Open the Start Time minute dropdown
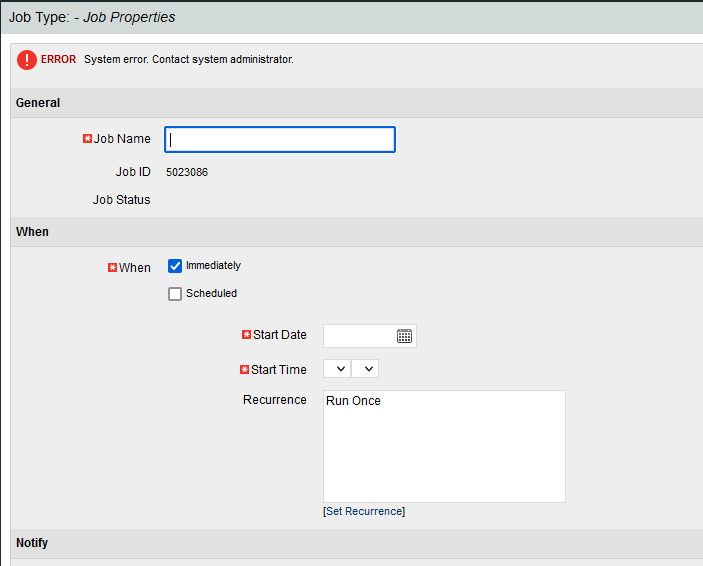Viewport: 703px width, 566px height. pos(365,369)
